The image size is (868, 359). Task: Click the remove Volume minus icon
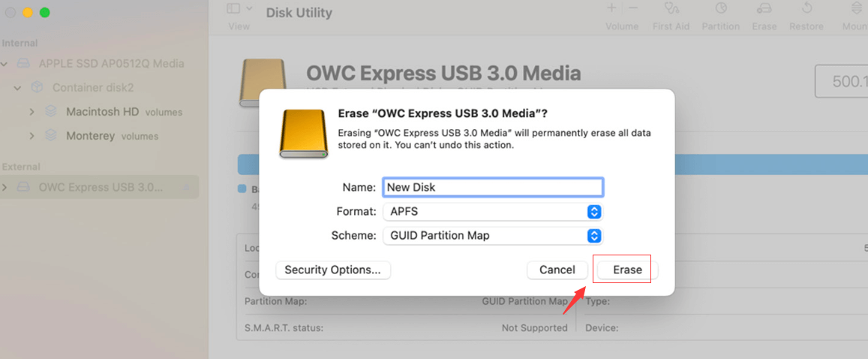click(x=633, y=8)
